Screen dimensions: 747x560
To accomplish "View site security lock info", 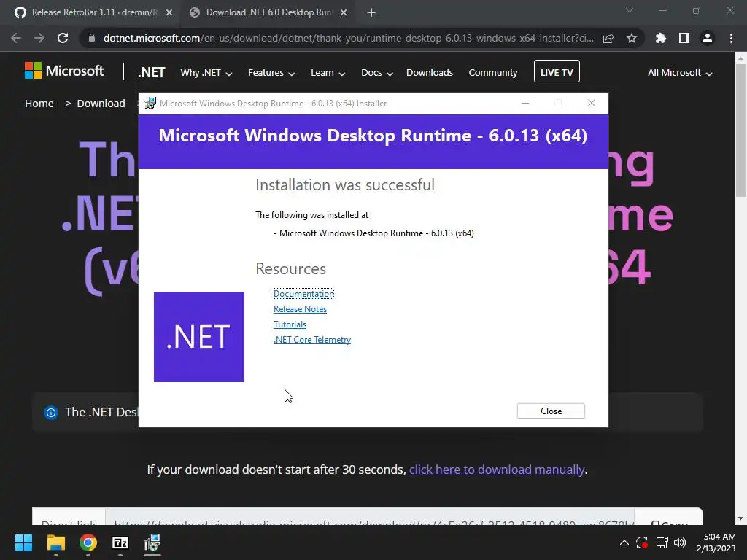I will click(x=92, y=38).
